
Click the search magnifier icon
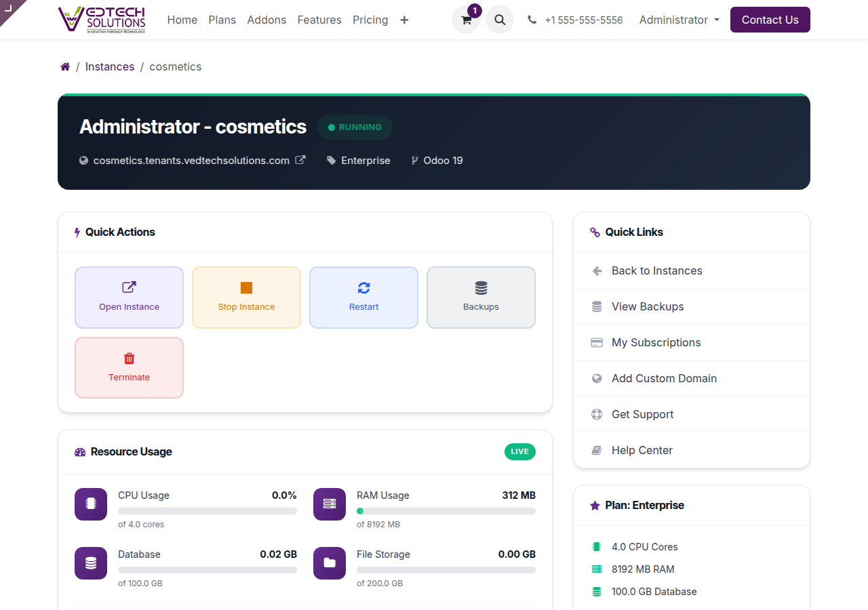click(x=500, y=20)
